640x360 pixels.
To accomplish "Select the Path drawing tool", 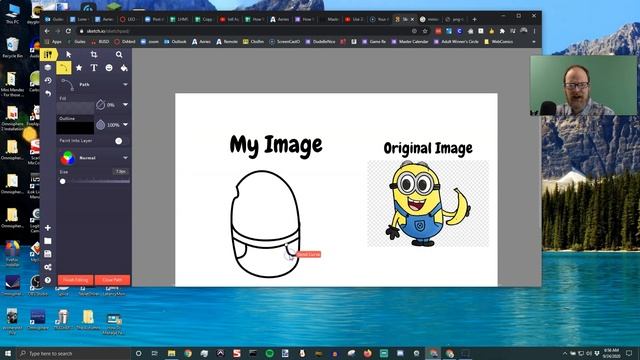I will (x=64, y=68).
